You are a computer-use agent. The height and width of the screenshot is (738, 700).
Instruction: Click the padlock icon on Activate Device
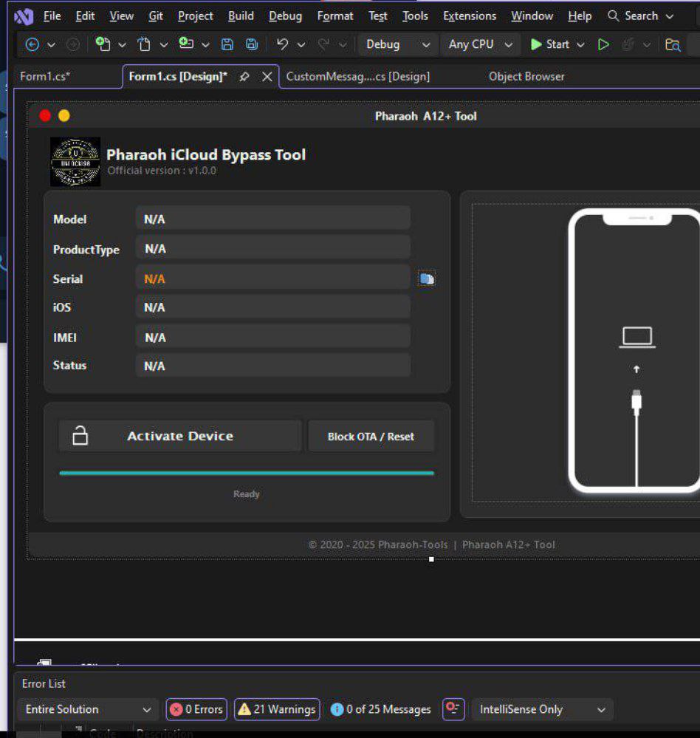tap(80, 435)
